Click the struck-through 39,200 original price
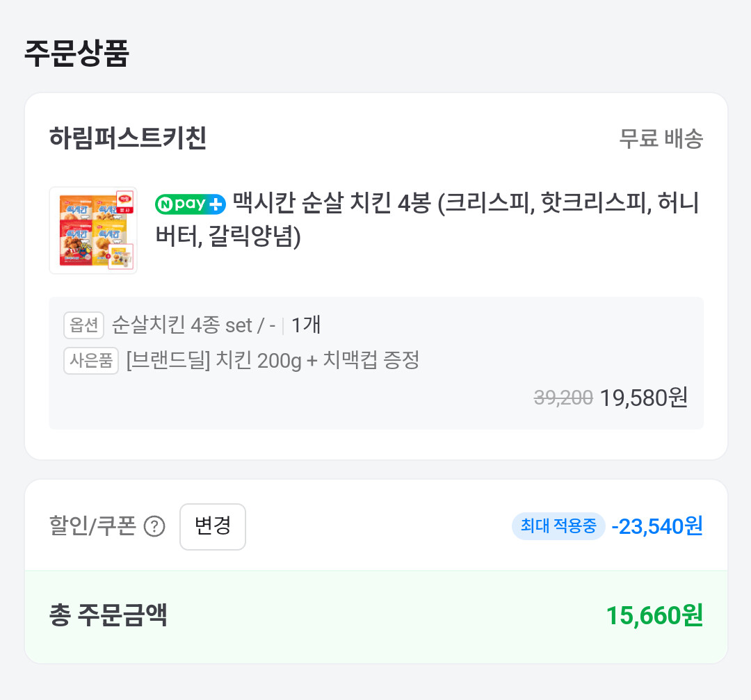This screenshot has height=700, width=751. coord(563,398)
